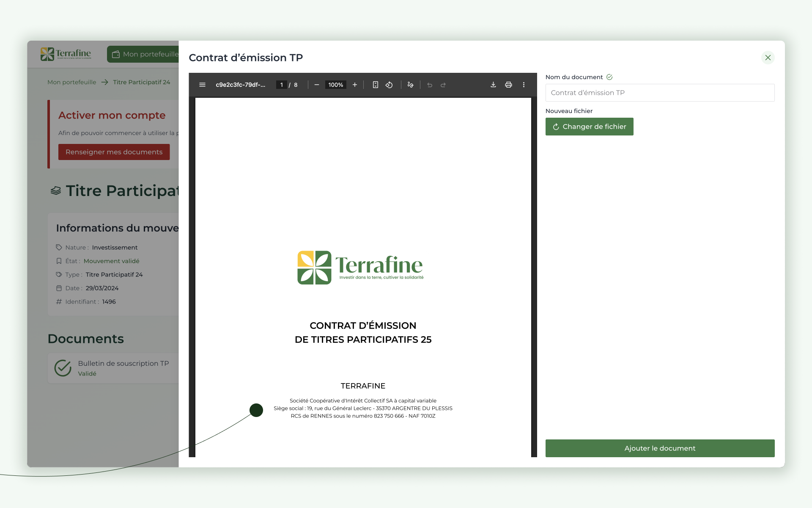Click the redo arrow in PDF toolbar
The height and width of the screenshot is (508, 812).
pos(443,85)
